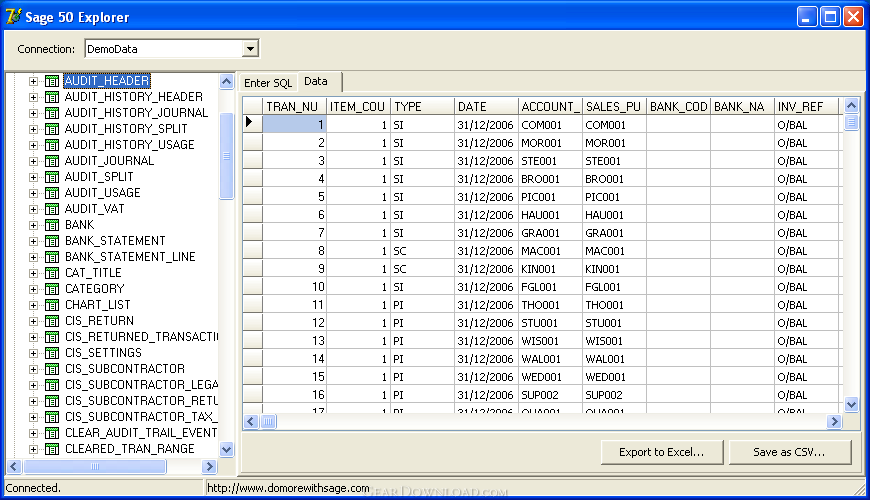Expand the CIS_RETURNED_TRANSACTI tree node
Image resolution: width=870 pixels, height=500 pixels.
[33, 337]
